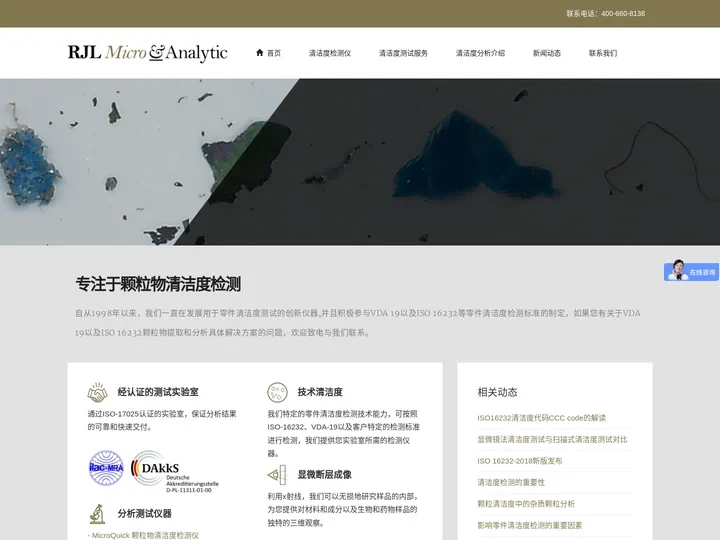Click the DAkkS accreditation logo
This screenshot has height=540, width=720.
pyautogui.click(x=174, y=472)
